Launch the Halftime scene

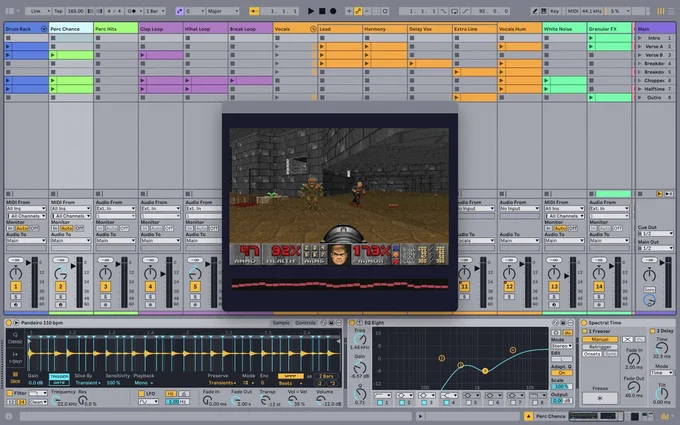640,89
